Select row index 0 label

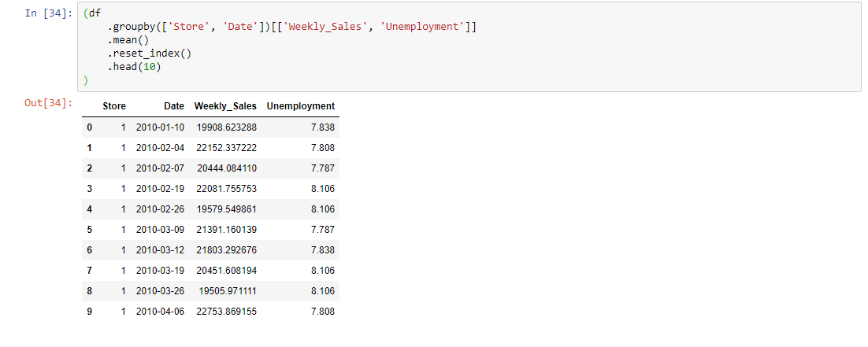click(90, 127)
